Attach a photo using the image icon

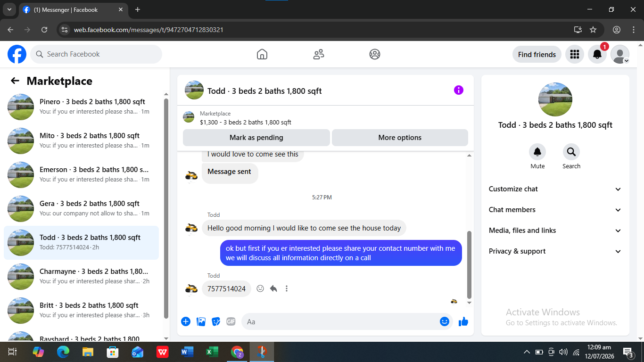click(x=201, y=321)
